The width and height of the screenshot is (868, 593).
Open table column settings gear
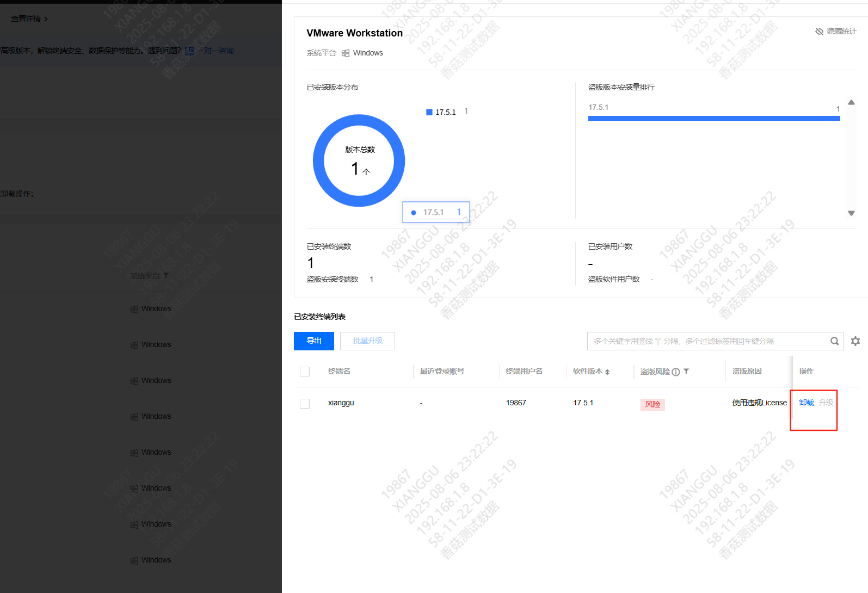[x=855, y=341]
